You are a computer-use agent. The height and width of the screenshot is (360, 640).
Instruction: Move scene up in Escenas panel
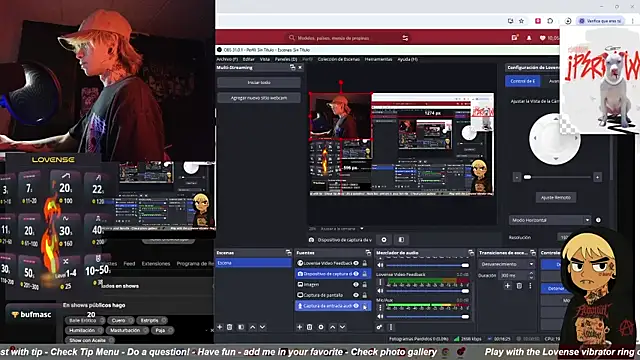252,327
